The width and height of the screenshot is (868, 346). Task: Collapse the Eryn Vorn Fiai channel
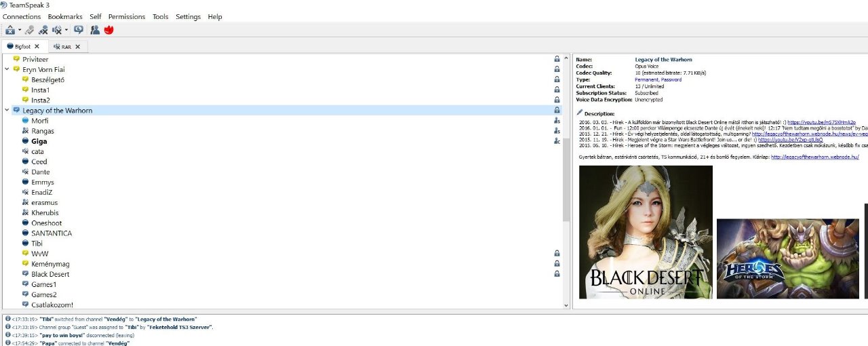tap(7, 69)
